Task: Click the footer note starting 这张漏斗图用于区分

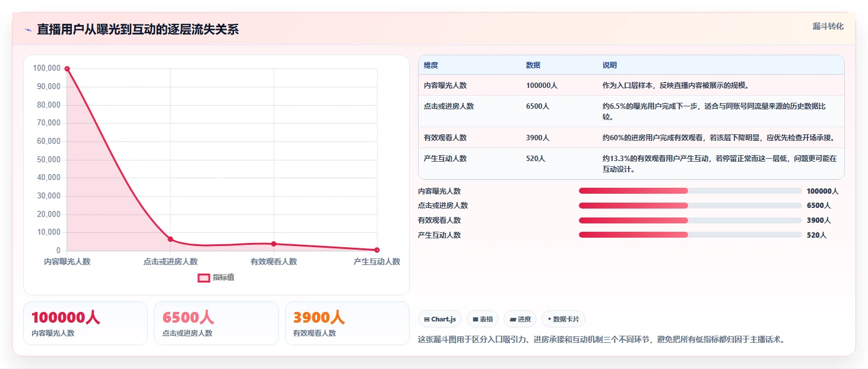Action: tap(601, 340)
